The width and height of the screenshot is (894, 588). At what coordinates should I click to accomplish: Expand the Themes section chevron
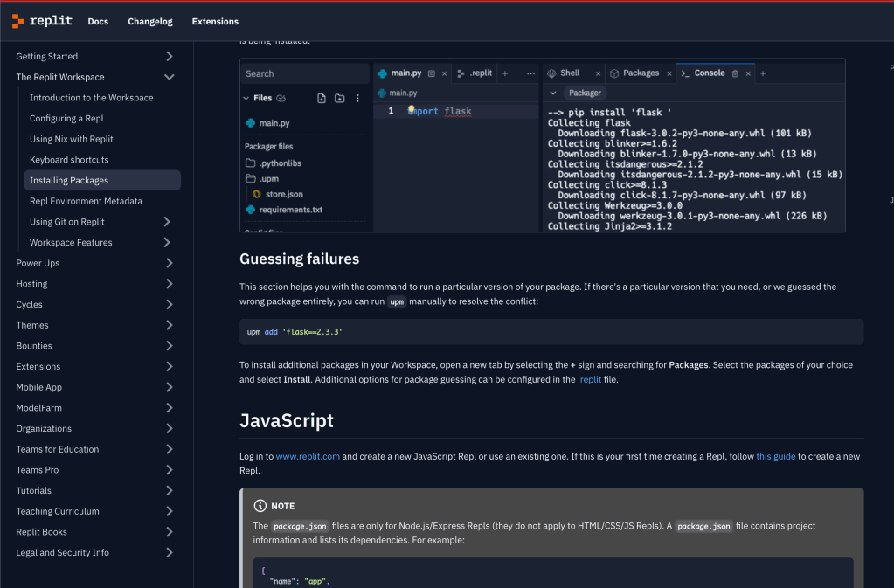pyautogui.click(x=170, y=325)
